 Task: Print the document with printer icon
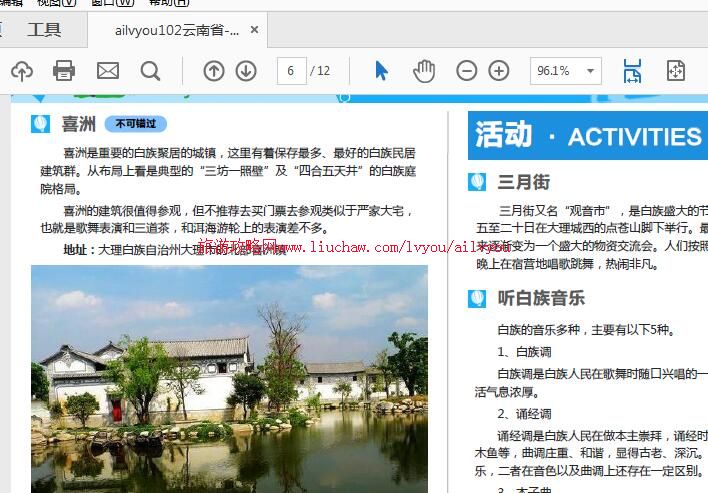64,70
